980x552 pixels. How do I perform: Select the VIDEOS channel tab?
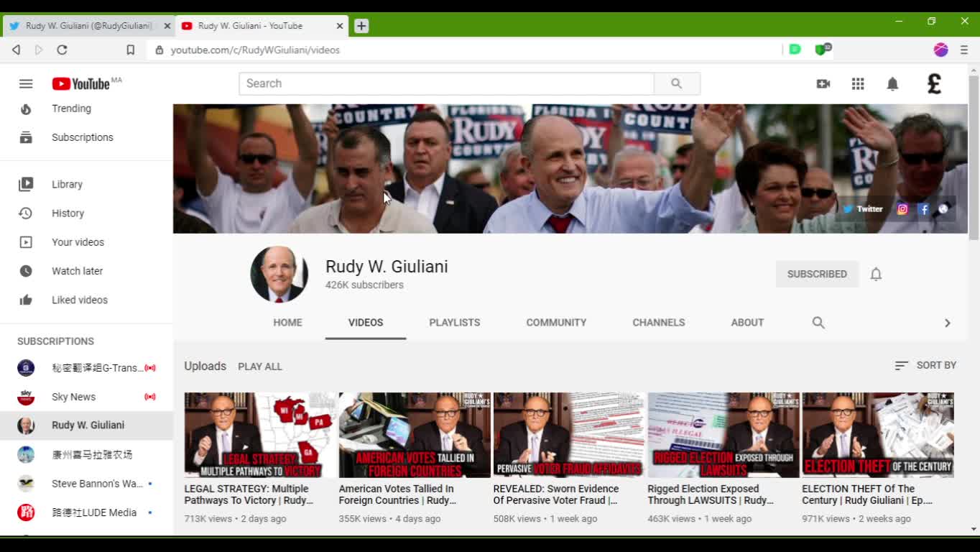coord(366,323)
